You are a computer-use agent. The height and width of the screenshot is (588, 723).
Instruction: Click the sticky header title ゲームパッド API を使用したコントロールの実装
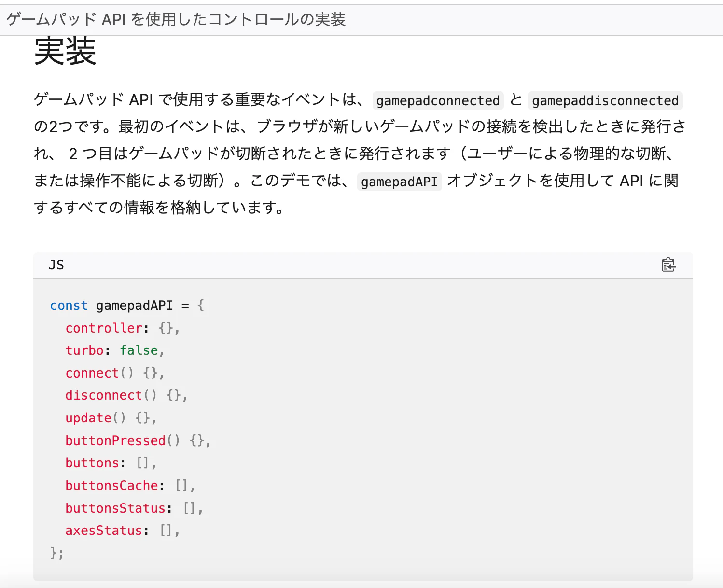pyautogui.click(x=176, y=20)
